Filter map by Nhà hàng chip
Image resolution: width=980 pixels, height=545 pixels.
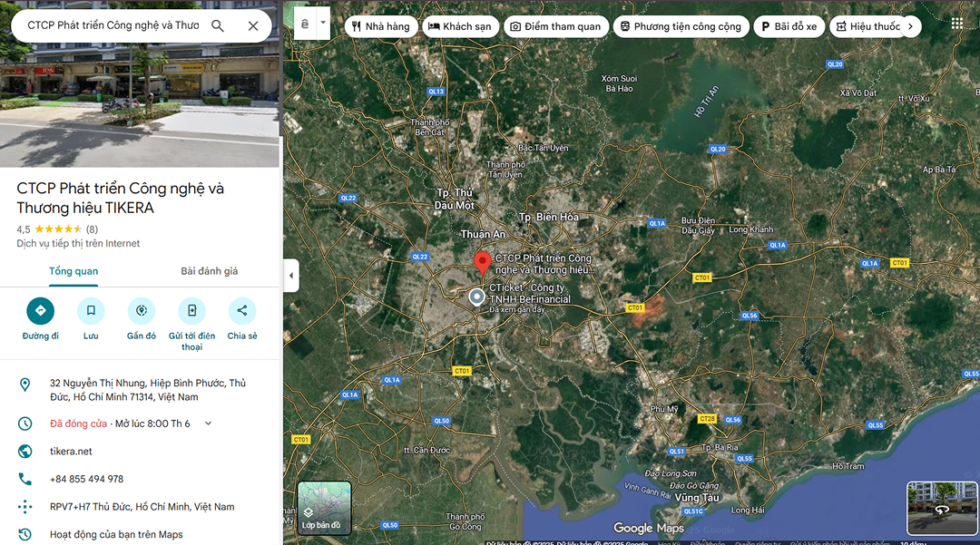[381, 26]
